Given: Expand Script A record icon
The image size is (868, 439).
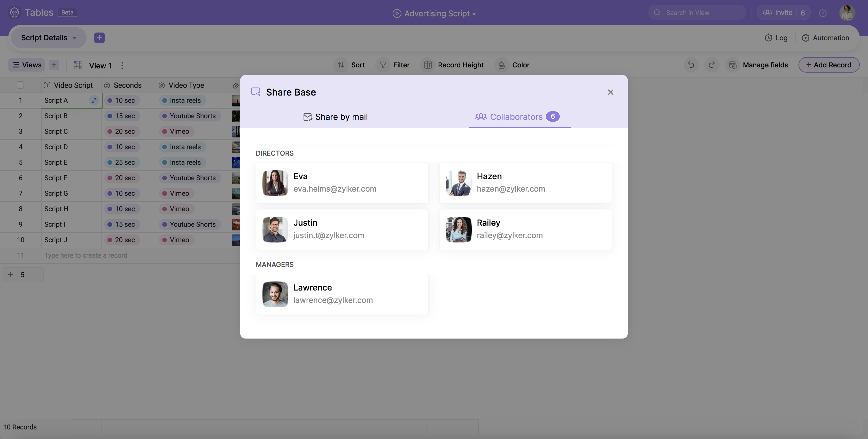Looking at the screenshot, I should 94,100.
